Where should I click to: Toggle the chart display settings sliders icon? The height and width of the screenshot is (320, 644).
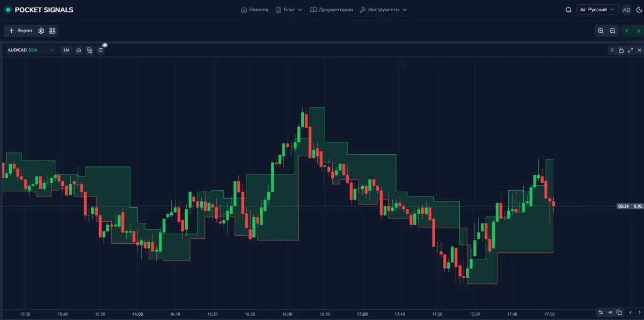tap(611, 50)
